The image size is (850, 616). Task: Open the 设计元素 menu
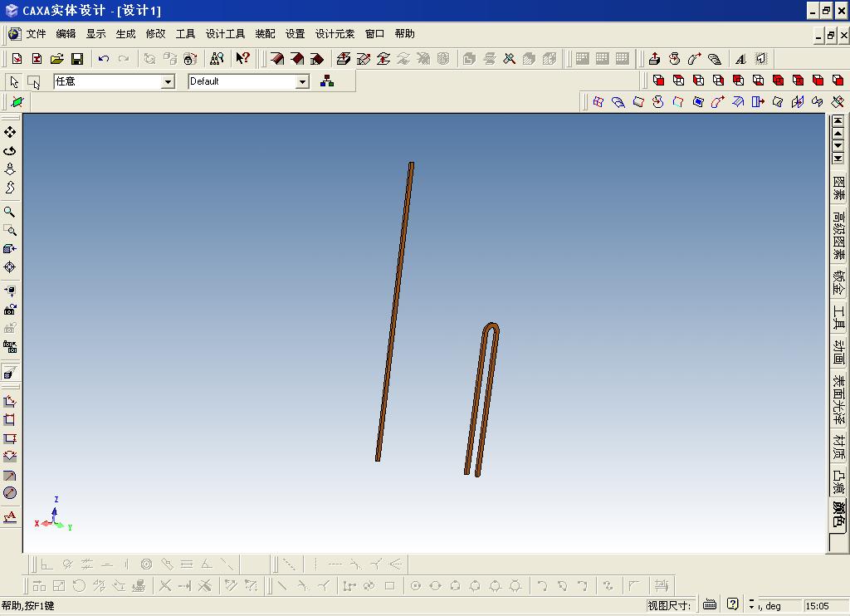coord(335,33)
